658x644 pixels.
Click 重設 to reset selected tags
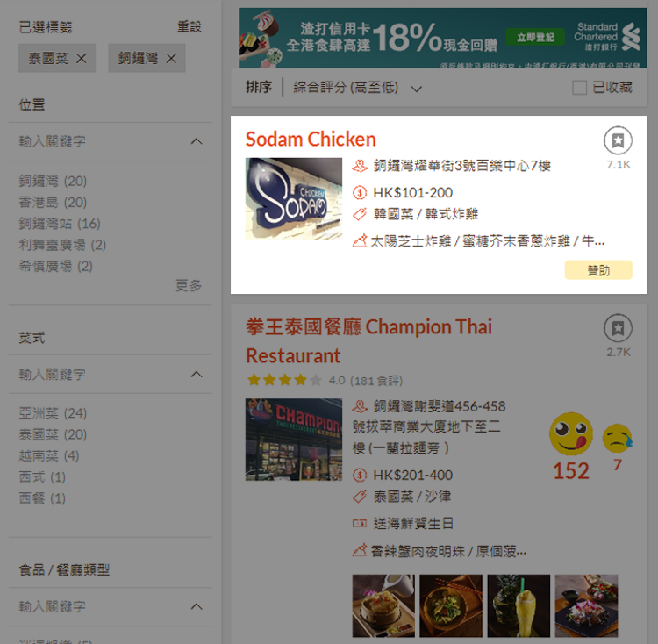tap(190, 27)
